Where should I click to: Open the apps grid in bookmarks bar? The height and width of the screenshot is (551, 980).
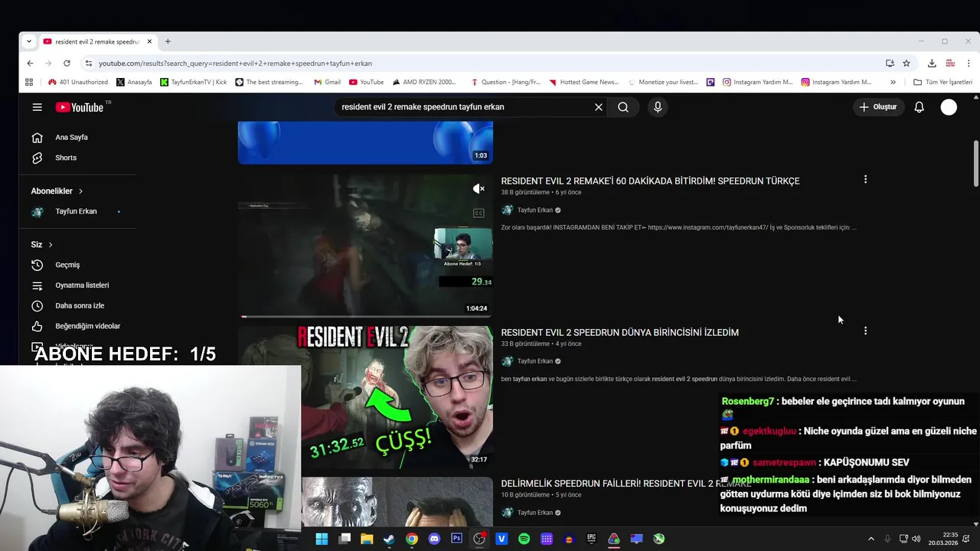[x=29, y=82]
